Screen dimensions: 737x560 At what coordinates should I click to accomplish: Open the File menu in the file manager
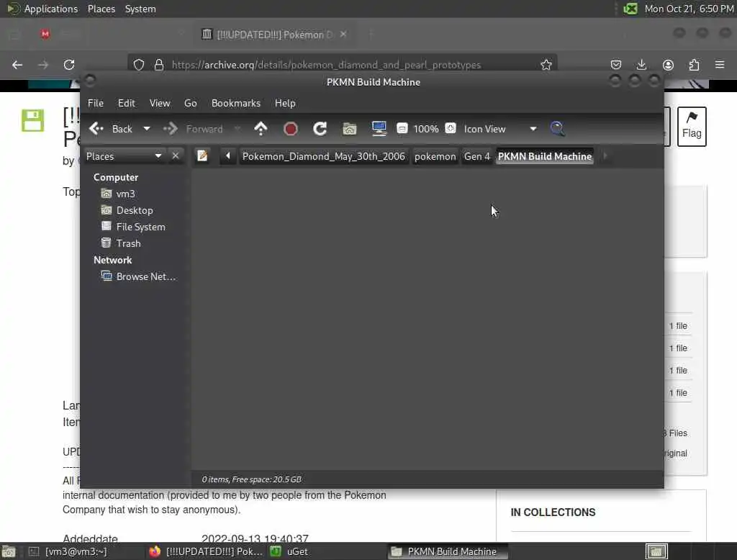pos(96,103)
